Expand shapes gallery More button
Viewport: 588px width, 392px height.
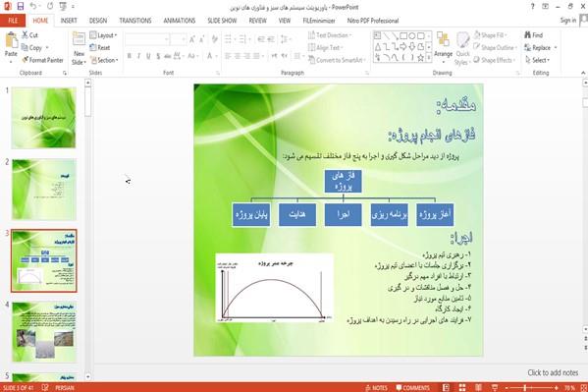(429, 57)
